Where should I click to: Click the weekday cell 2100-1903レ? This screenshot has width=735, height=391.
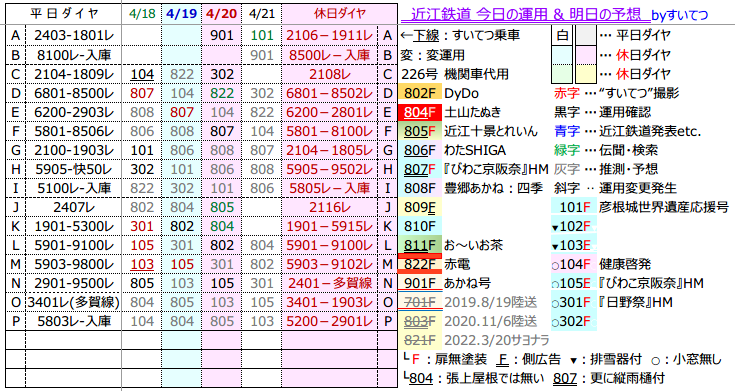(74, 150)
